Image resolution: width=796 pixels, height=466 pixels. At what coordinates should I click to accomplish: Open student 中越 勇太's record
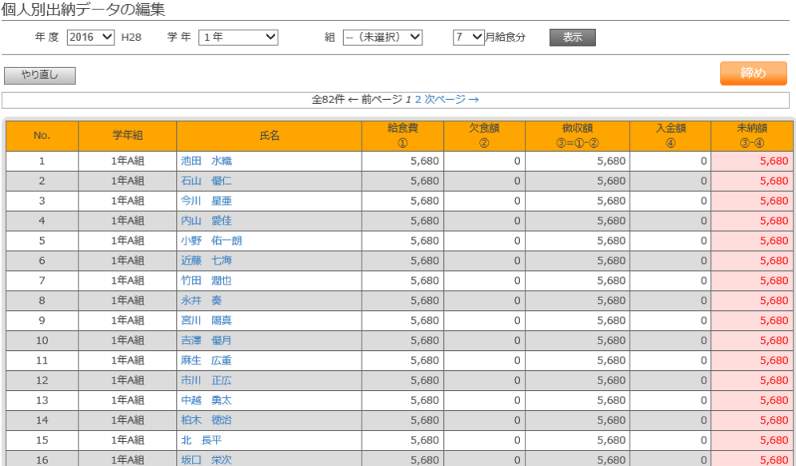[x=206, y=400]
